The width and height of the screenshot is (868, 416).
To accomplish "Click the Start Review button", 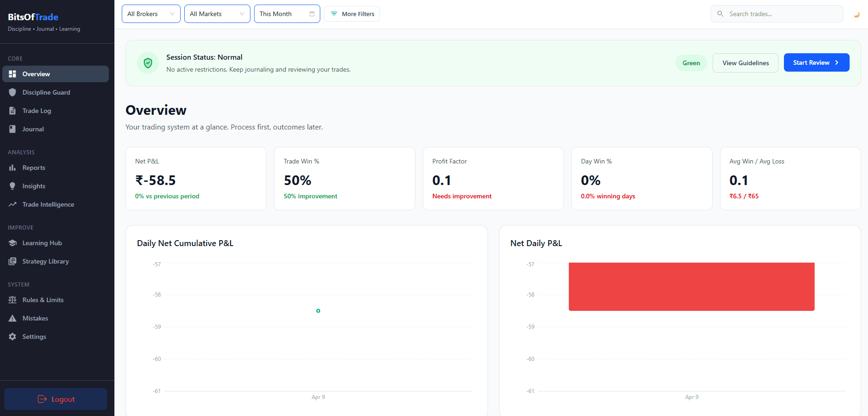I will (x=817, y=62).
